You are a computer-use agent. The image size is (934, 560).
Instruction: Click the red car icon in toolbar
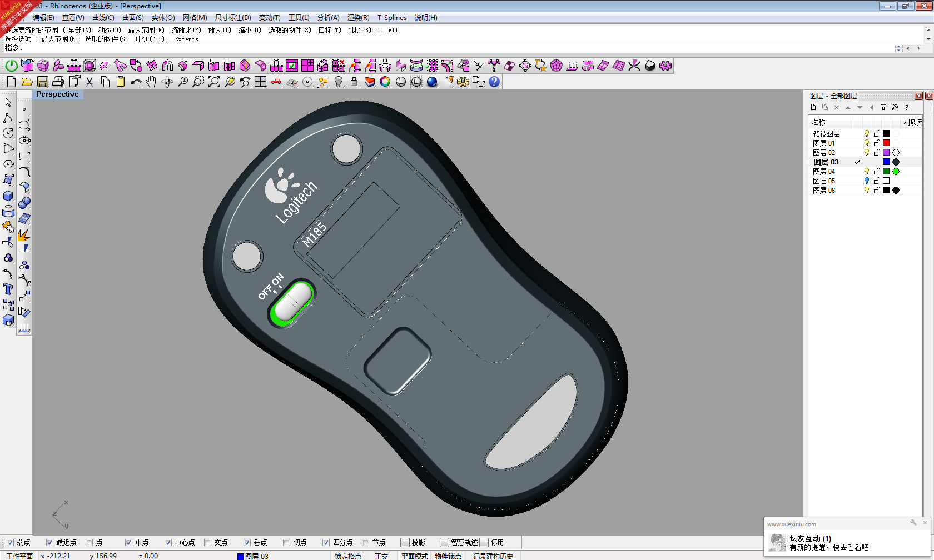pos(276,82)
